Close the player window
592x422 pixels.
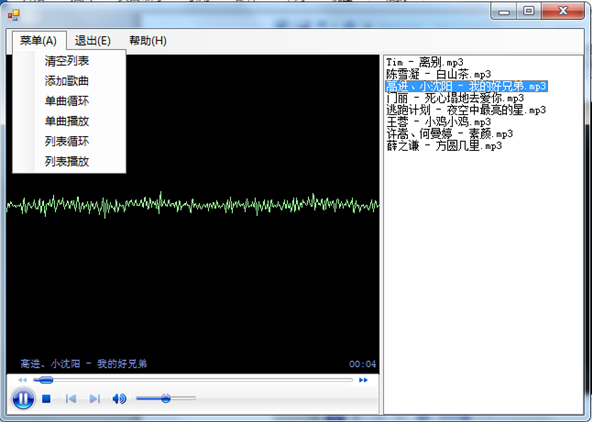click(x=563, y=11)
